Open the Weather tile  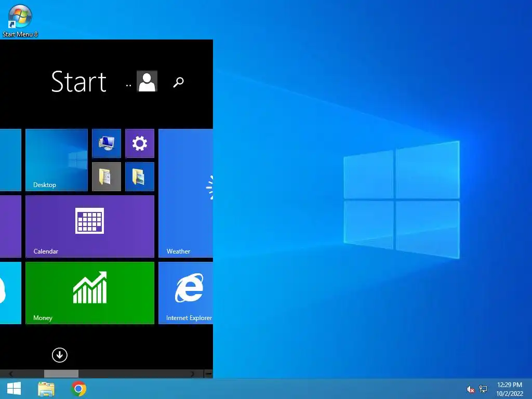tap(185, 193)
